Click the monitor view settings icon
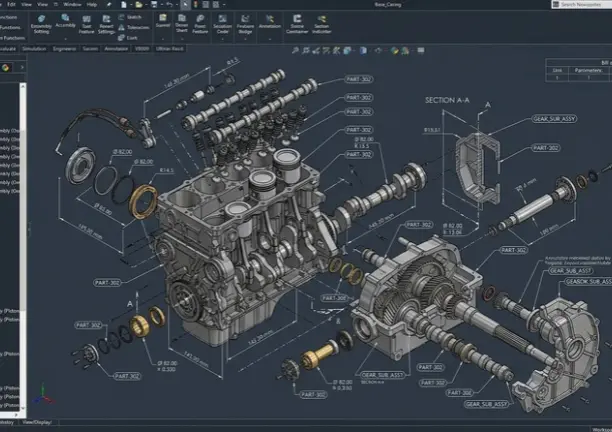Image resolution: width=612 pixels, height=432 pixels. [x=421, y=50]
